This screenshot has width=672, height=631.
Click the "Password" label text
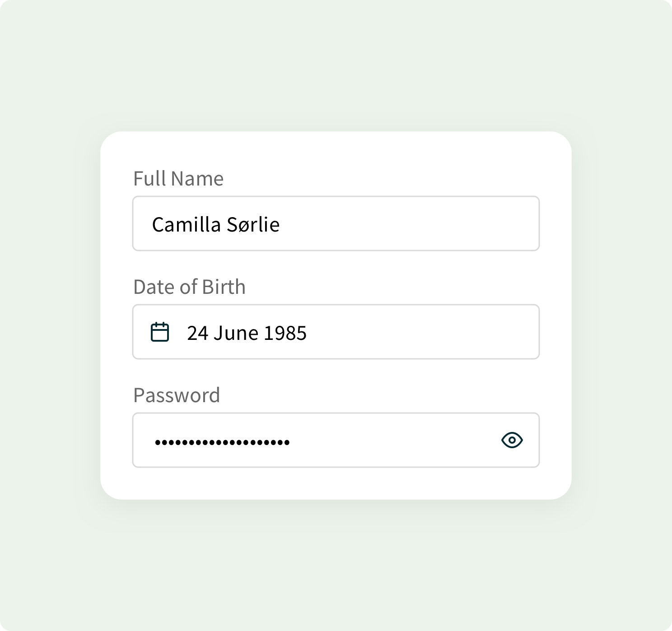click(x=177, y=395)
